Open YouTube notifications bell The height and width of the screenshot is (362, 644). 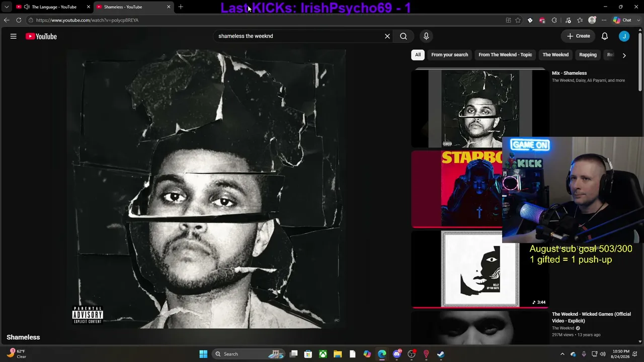click(605, 36)
